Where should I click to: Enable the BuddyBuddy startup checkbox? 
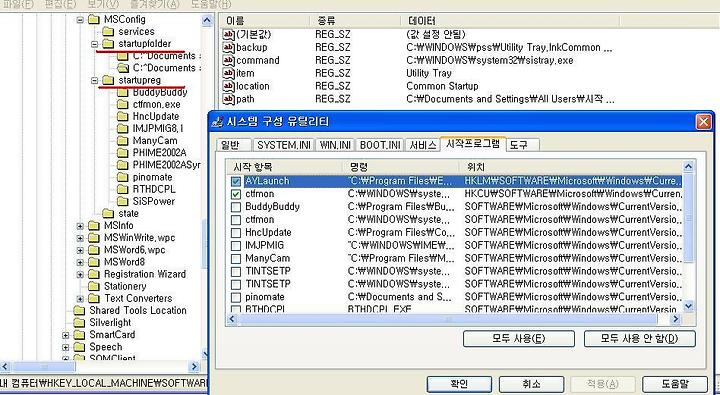(x=236, y=207)
